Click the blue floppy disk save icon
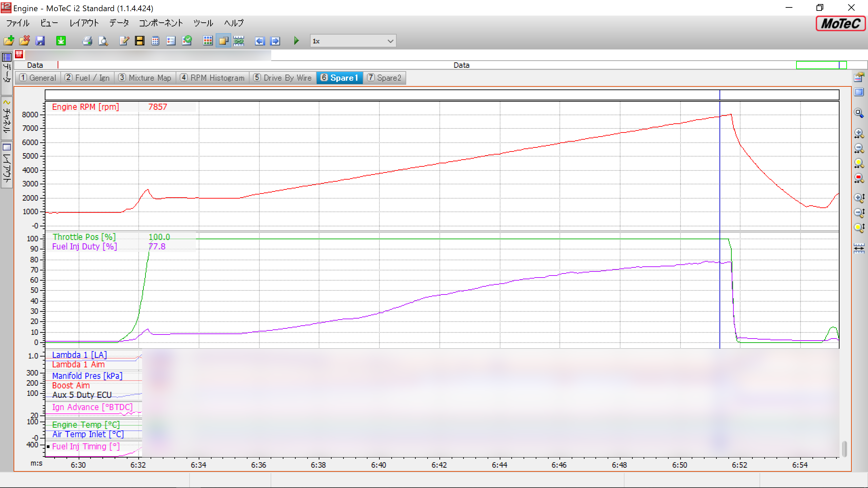The height and width of the screenshot is (488, 868). [x=40, y=41]
